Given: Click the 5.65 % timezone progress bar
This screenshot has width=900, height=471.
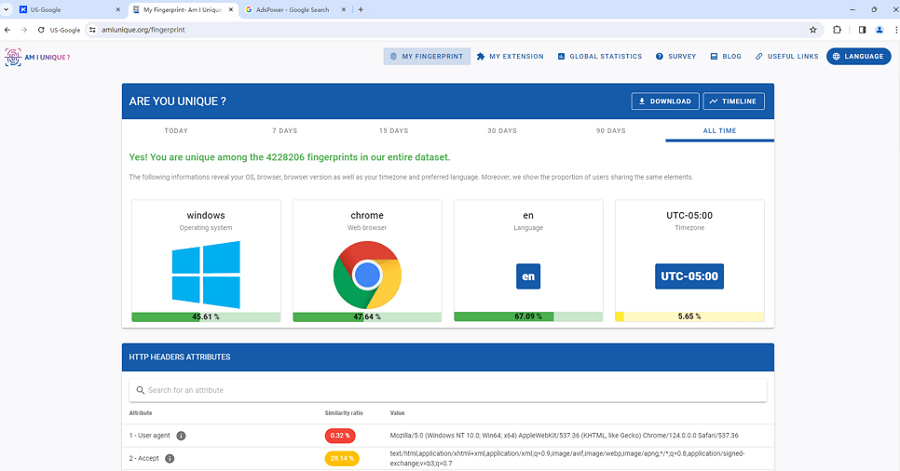Looking at the screenshot, I should point(689,316).
